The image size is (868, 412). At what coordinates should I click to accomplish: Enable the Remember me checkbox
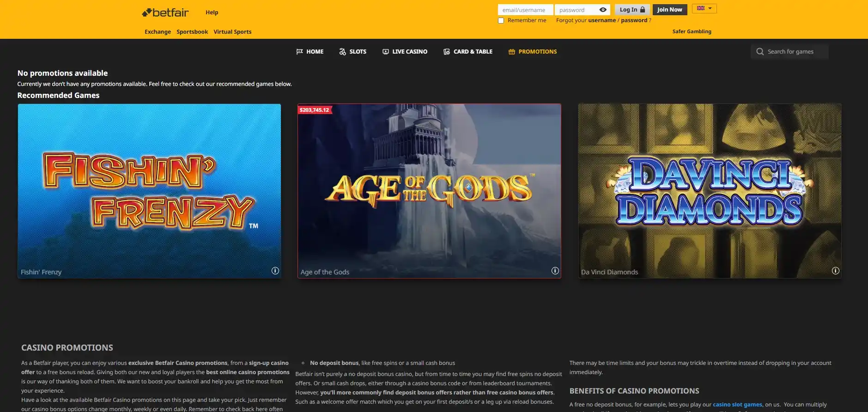click(x=501, y=21)
